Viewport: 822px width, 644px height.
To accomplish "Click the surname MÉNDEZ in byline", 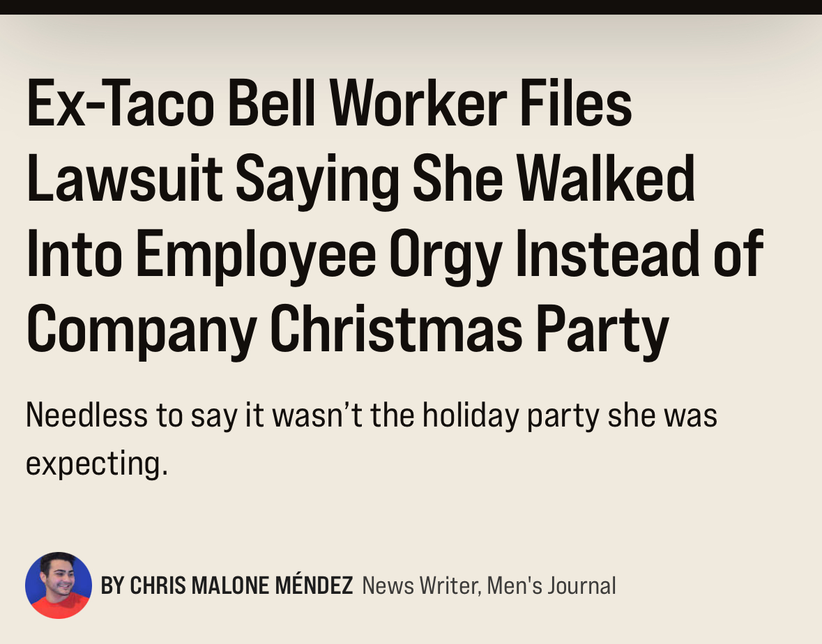I will tap(314, 584).
